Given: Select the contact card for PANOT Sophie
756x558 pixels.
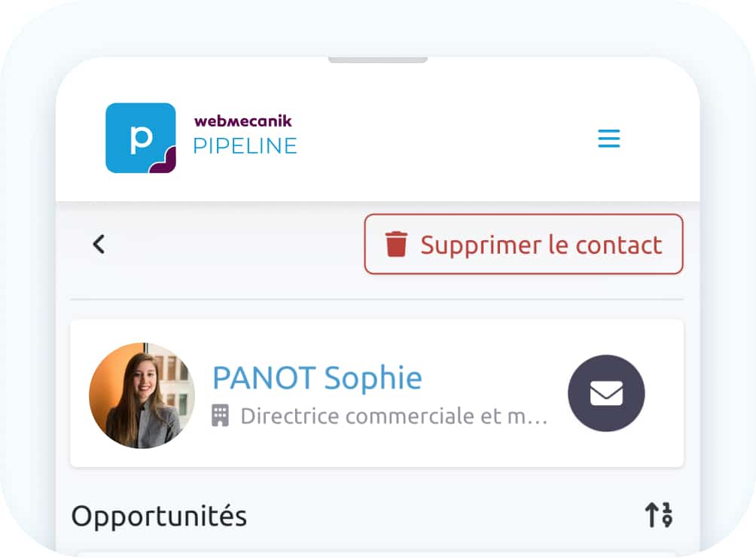Looking at the screenshot, I should 376,393.
